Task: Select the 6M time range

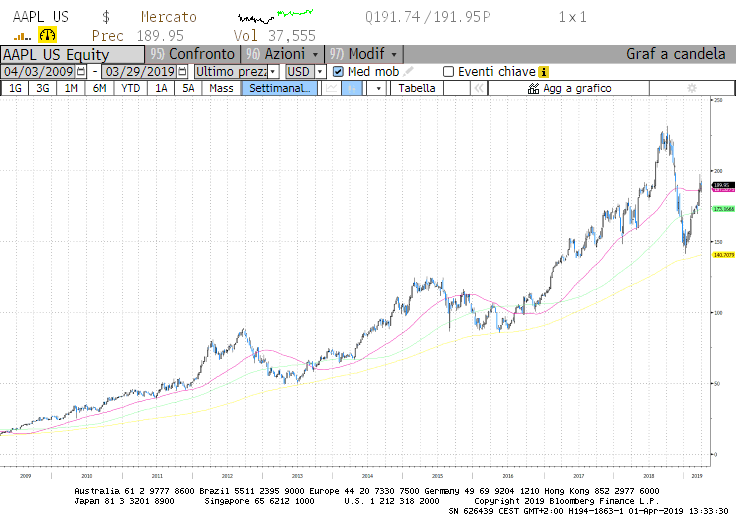Action: (x=100, y=88)
